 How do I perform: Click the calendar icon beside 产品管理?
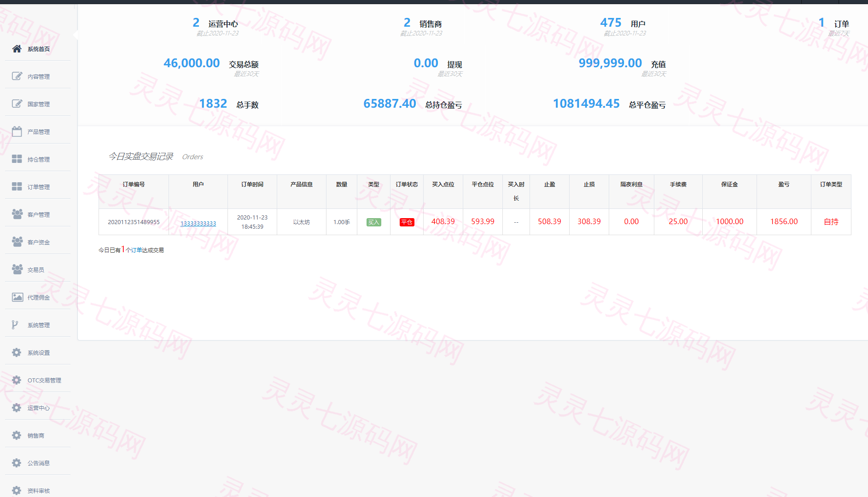point(17,131)
